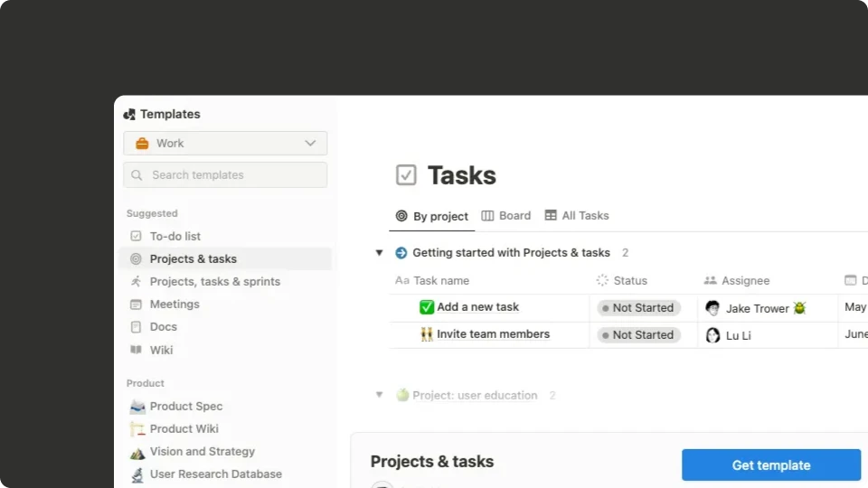Screen dimensions: 868x488
Task: Click the Wiki book icon in sidebar
Action: click(137, 350)
